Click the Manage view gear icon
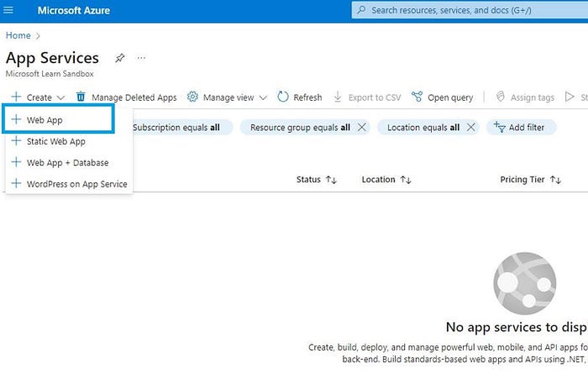Viewport: 588px width, 390px height. point(192,97)
